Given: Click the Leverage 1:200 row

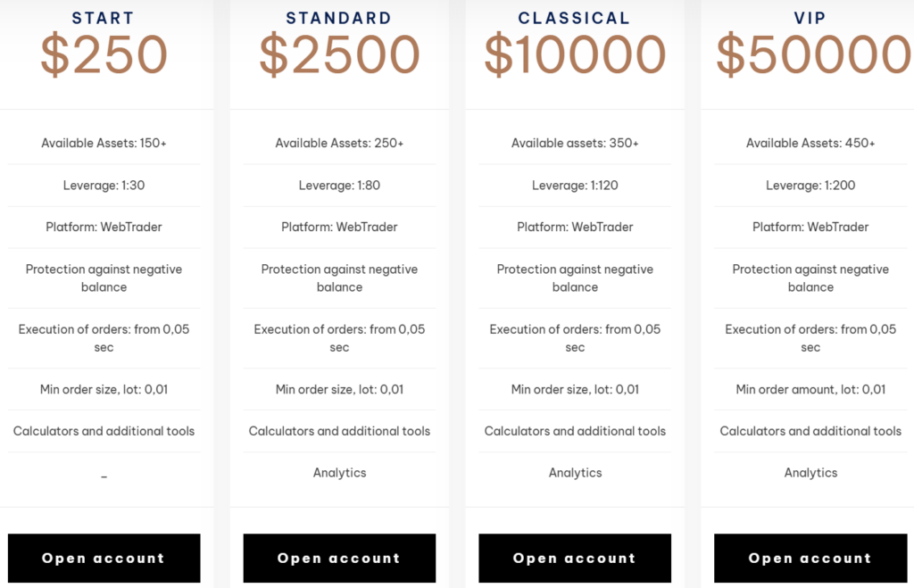Looking at the screenshot, I should point(810,186).
